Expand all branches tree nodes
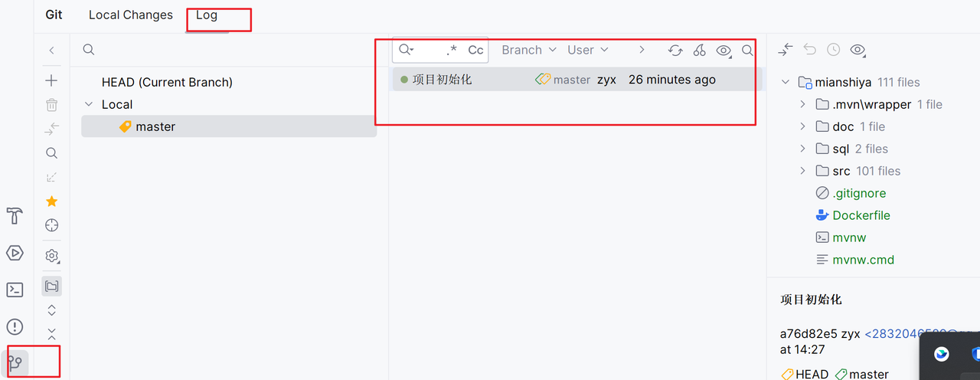Screen dimensions: 980x380 click(52, 310)
